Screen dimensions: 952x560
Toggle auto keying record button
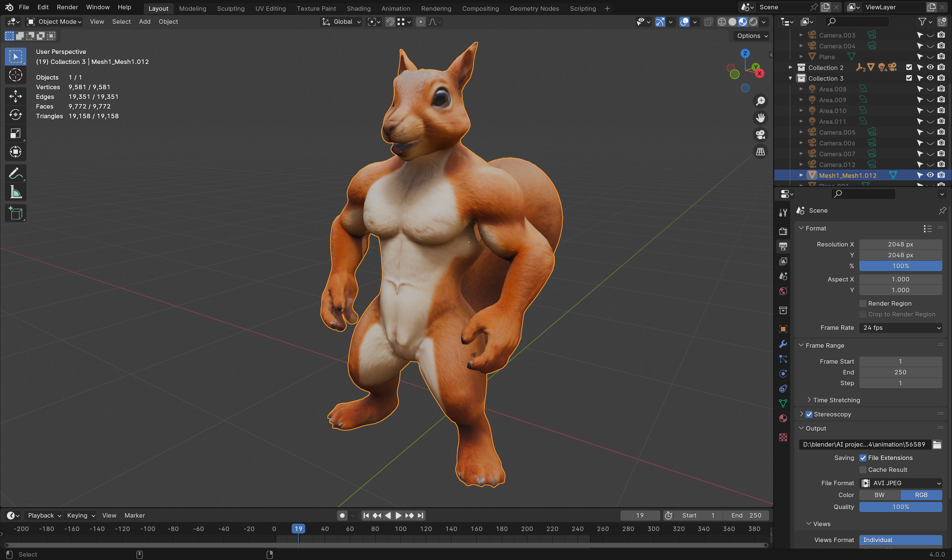pyautogui.click(x=342, y=516)
